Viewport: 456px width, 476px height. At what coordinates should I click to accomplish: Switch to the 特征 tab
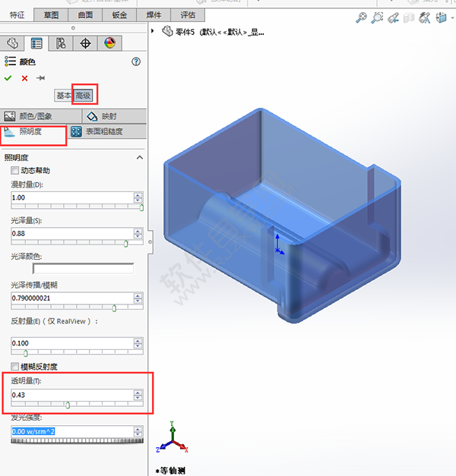[17, 15]
